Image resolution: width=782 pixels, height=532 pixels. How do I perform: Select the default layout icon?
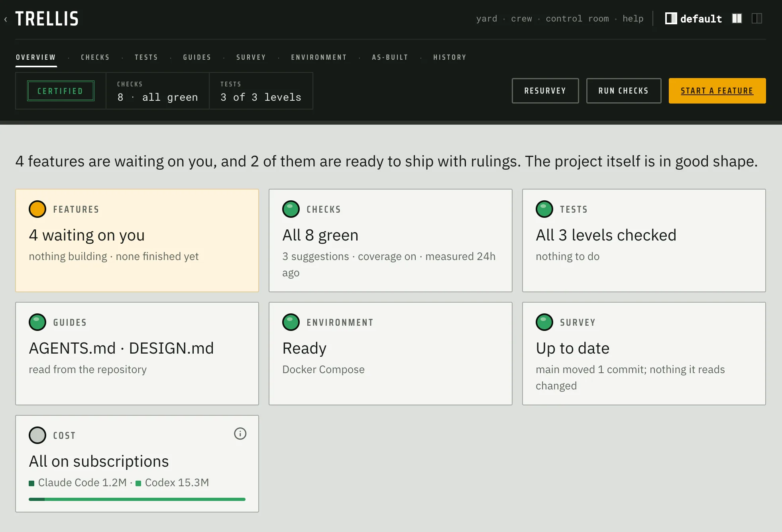pos(671,18)
